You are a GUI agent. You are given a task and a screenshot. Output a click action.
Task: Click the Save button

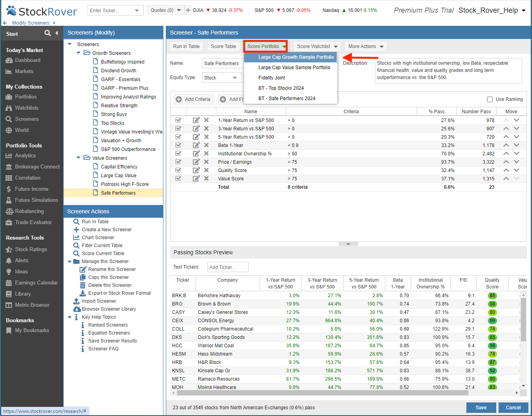pos(481,408)
